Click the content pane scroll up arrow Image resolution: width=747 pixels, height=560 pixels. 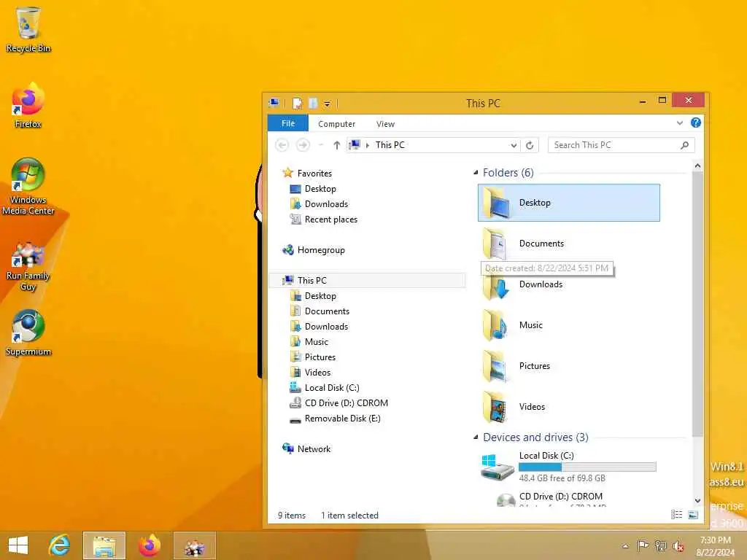point(697,166)
